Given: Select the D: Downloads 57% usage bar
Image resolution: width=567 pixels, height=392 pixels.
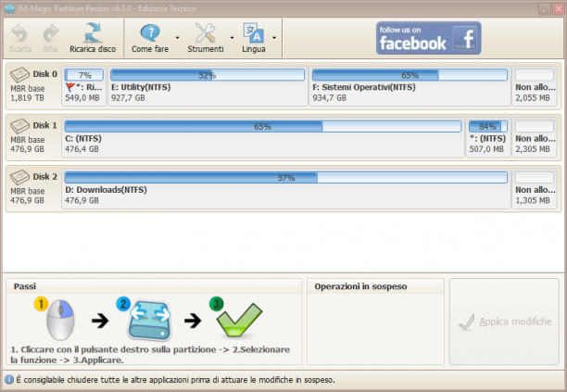Looking at the screenshot, I should (x=286, y=178).
